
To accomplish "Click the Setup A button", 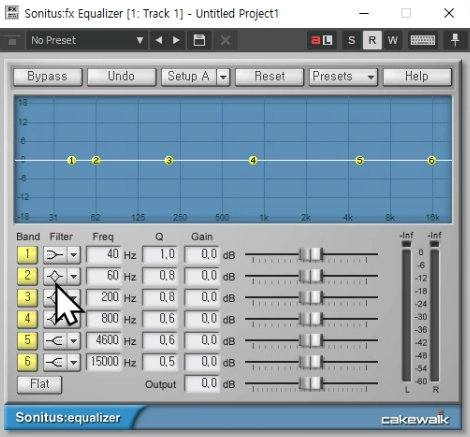I will coord(189,77).
